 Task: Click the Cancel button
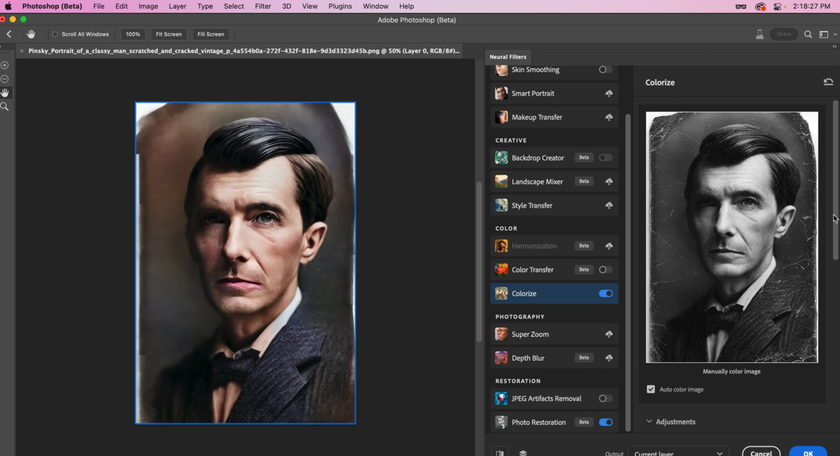[761, 452]
